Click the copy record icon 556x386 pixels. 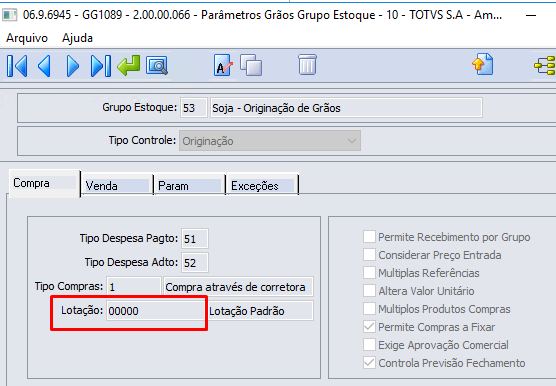(251, 65)
